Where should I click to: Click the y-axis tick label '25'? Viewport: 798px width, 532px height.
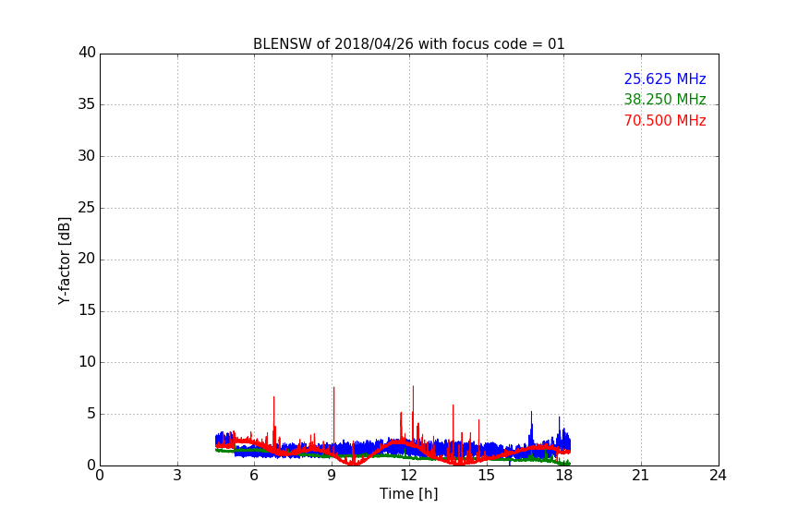point(87,207)
